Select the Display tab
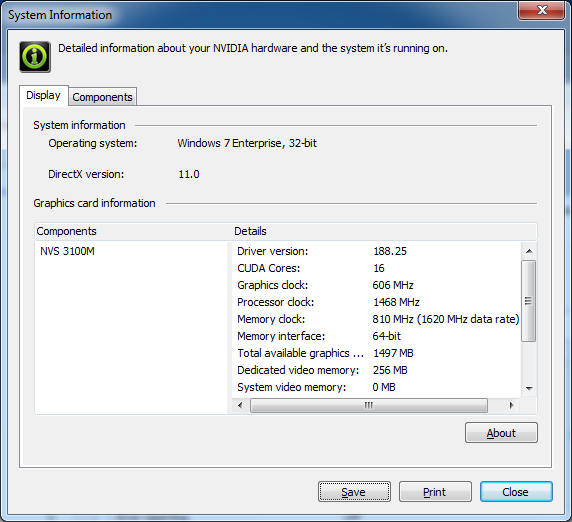The width and height of the screenshot is (572, 522). point(43,96)
